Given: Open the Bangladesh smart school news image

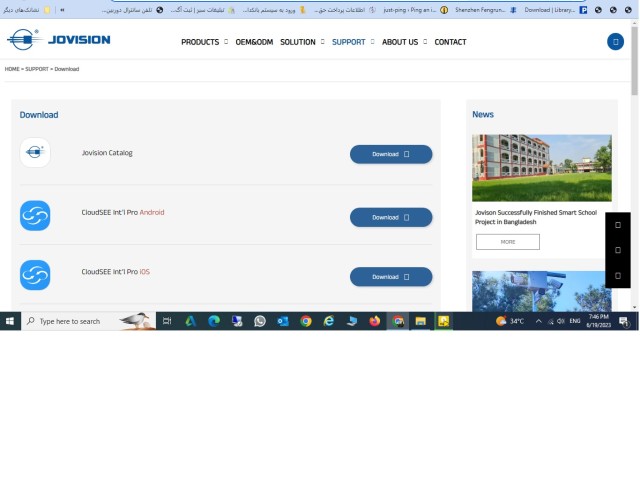Looking at the screenshot, I should [542, 168].
